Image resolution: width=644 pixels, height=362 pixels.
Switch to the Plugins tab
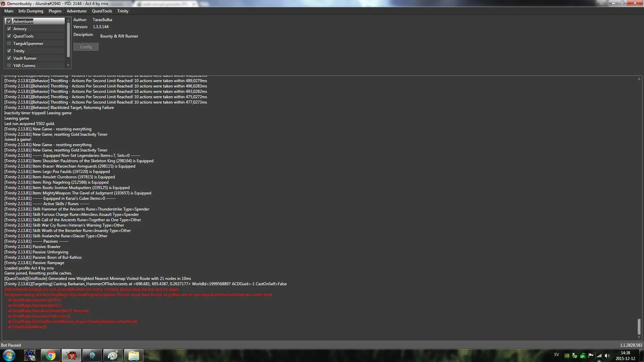pyautogui.click(x=55, y=11)
